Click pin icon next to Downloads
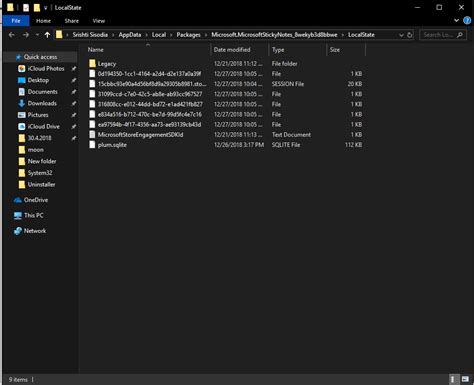This screenshot has height=385, width=474. click(74, 104)
